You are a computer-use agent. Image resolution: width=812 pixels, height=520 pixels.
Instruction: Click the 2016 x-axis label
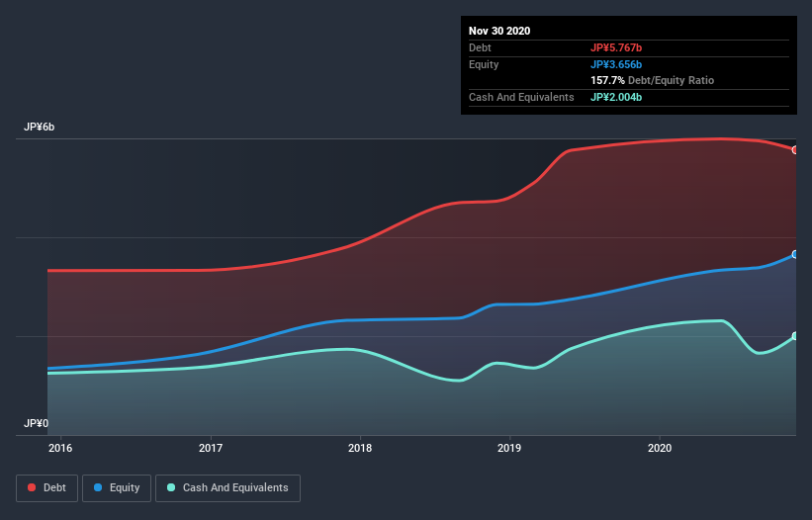(x=60, y=448)
